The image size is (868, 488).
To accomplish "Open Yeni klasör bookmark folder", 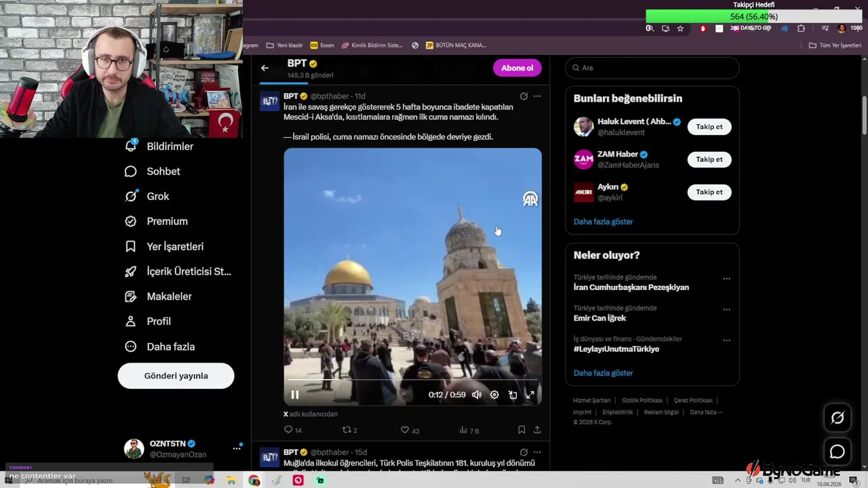I will (285, 45).
